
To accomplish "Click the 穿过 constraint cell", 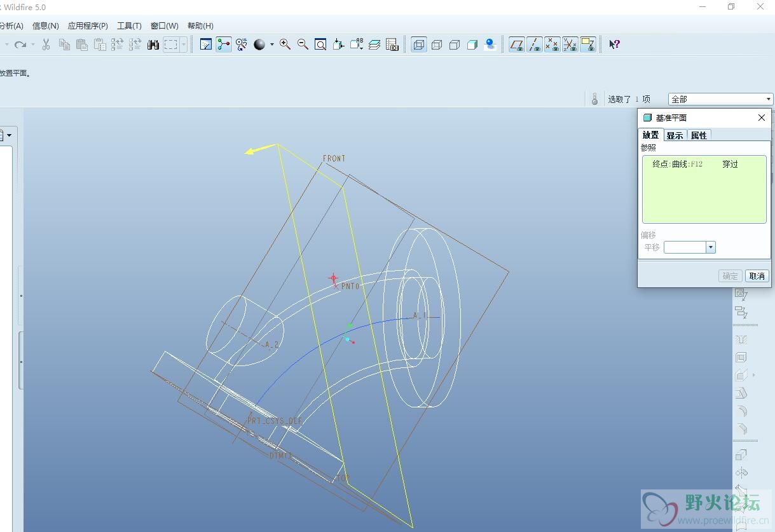I will tap(730, 164).
